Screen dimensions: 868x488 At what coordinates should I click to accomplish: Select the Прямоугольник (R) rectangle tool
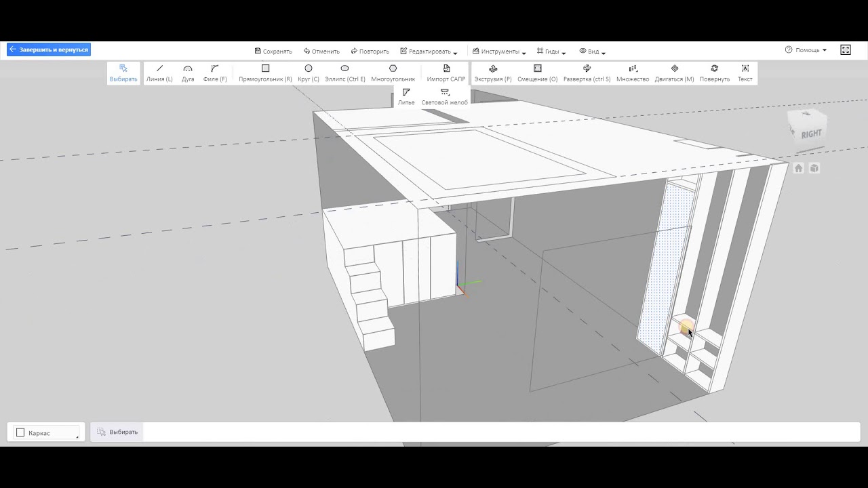tap(265, 73)
